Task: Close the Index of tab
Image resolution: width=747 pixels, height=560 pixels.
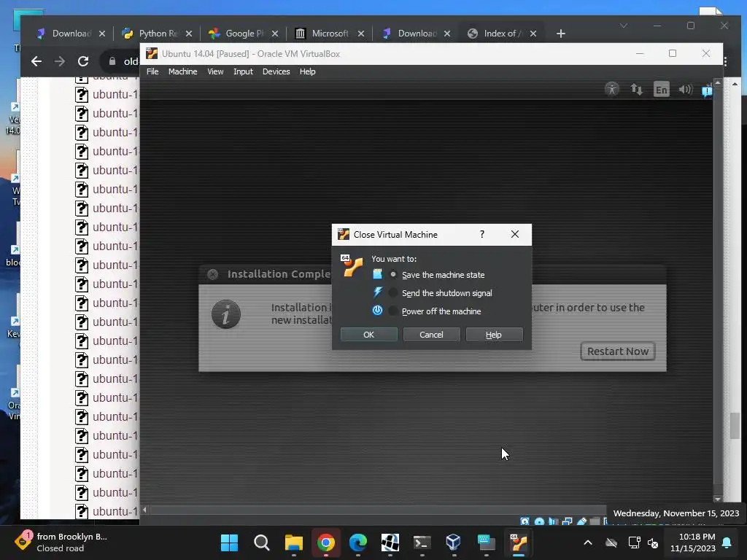Action: pos(533,34)
